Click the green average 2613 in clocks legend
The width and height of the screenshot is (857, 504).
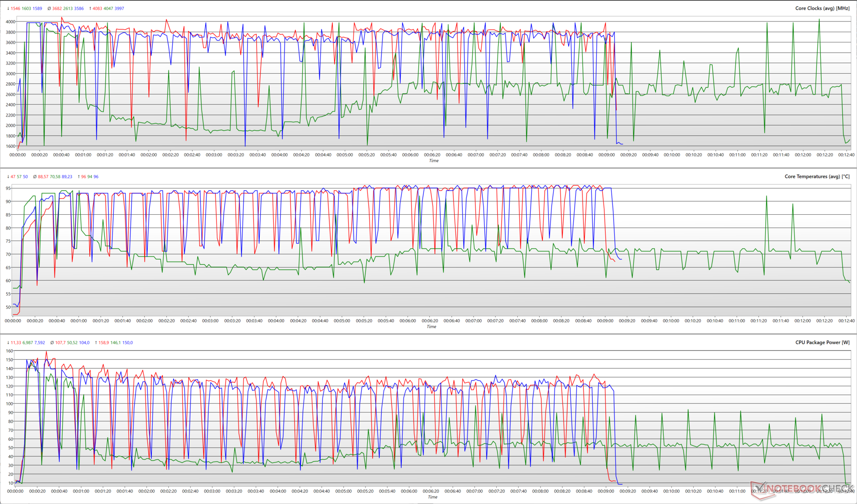68,8
